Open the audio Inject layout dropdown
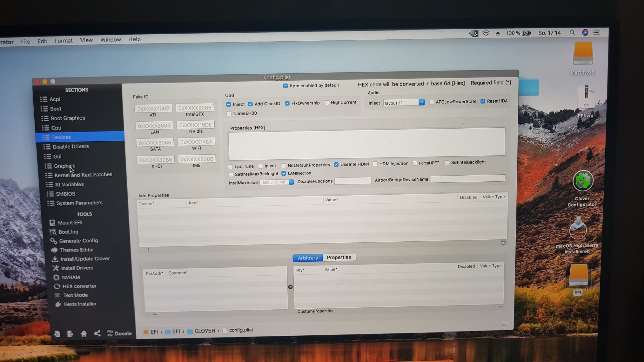644x362 pixels. click(422, 102)
